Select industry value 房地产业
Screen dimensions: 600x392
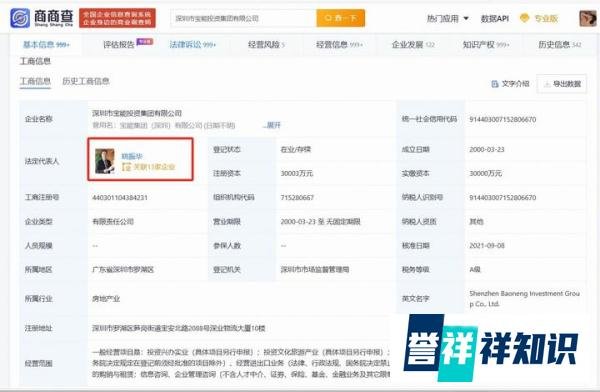(x=106, y=299)
